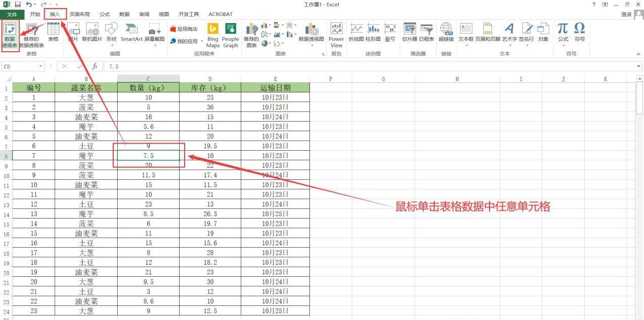The image size is (644, 320).
Task: Open 推荐的数据透视表 recommended PivotTables
Action: point(32,35)
